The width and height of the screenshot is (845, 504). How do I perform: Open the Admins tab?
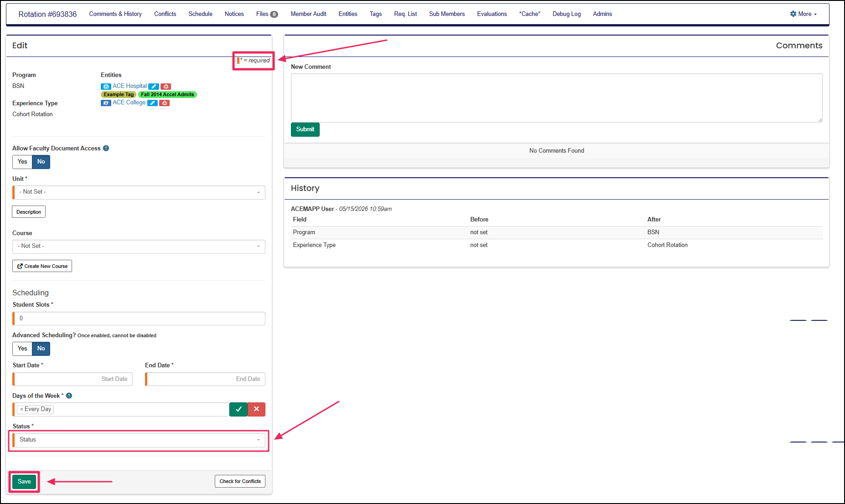[602, 14]
